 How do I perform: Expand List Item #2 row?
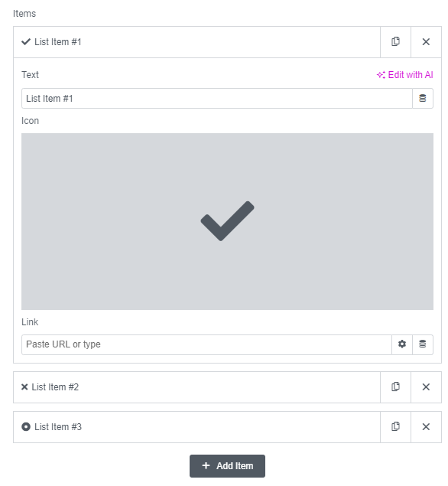197,387
